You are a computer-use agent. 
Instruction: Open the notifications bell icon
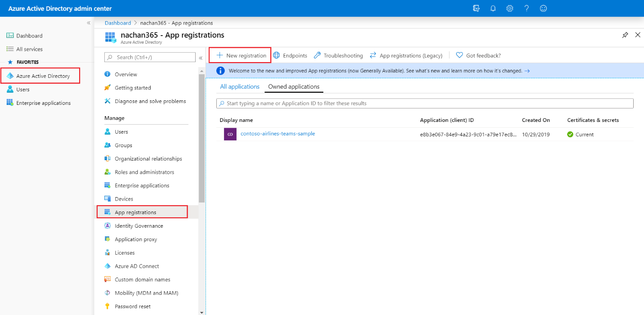(x=493, y=9)
